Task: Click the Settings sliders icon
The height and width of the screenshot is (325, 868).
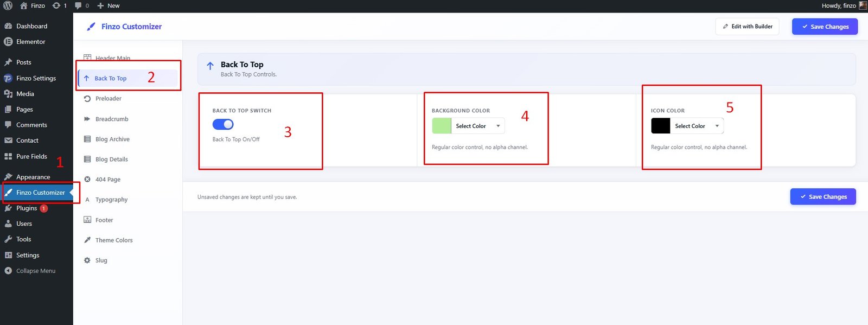Action: 8,255
